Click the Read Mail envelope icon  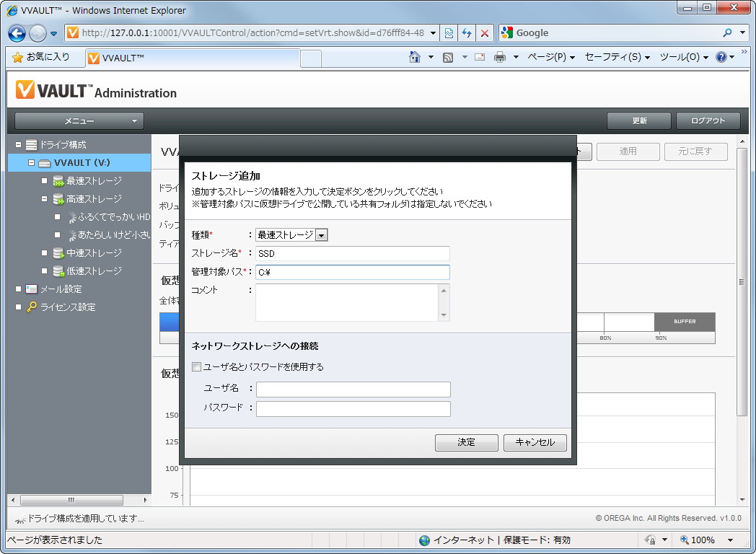480,57
